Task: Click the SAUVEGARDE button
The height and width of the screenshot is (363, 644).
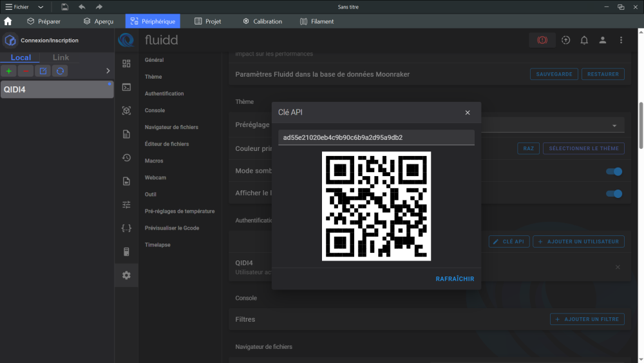Action: [x=554, y=74]
